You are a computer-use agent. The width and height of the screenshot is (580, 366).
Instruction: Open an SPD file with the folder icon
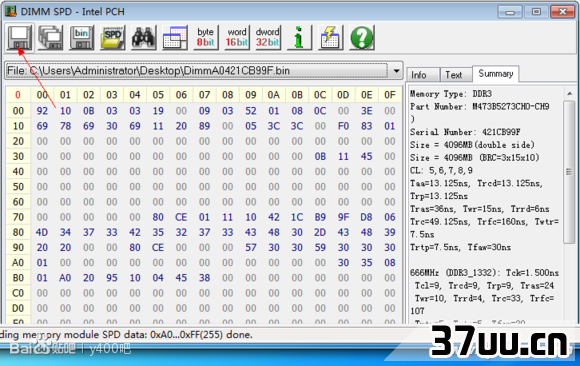(112, 38)
